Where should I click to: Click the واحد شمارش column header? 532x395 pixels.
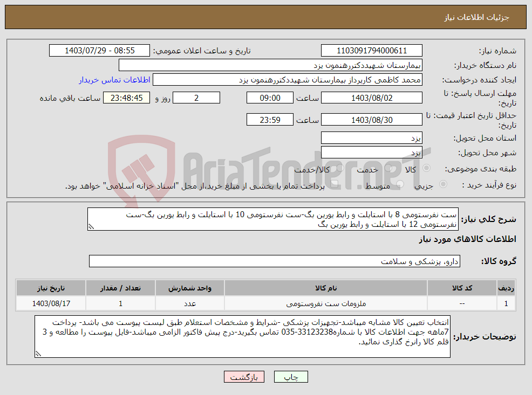(190, 288)
